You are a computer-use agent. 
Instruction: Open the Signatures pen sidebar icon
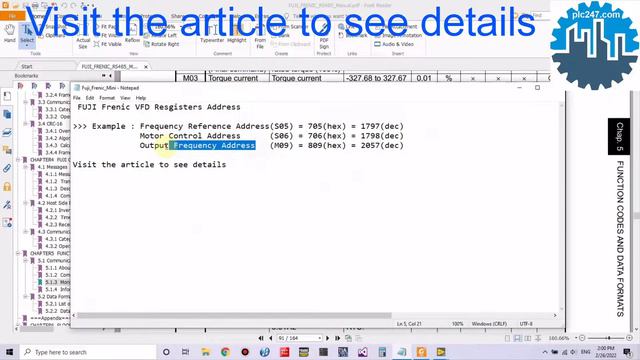tap(7, 204)
